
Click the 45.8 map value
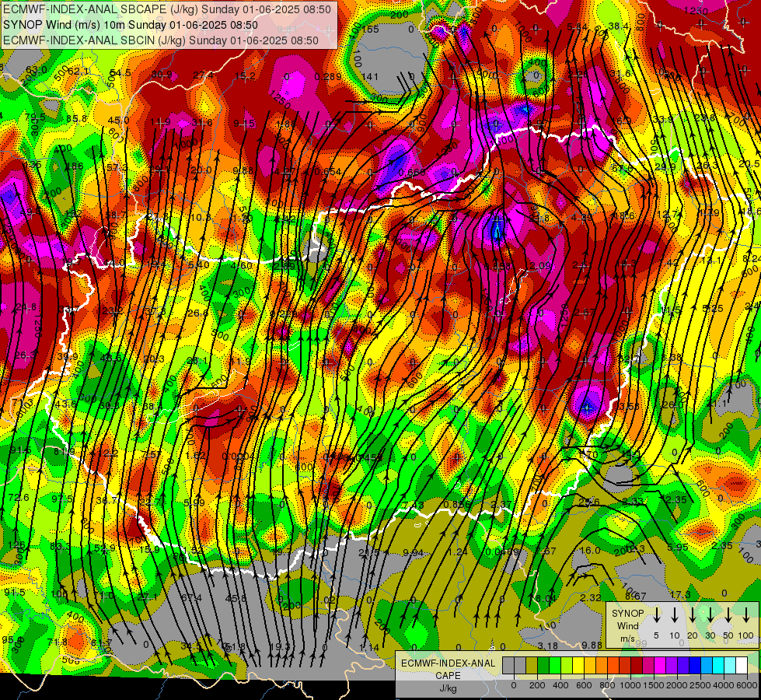[236, 598]
